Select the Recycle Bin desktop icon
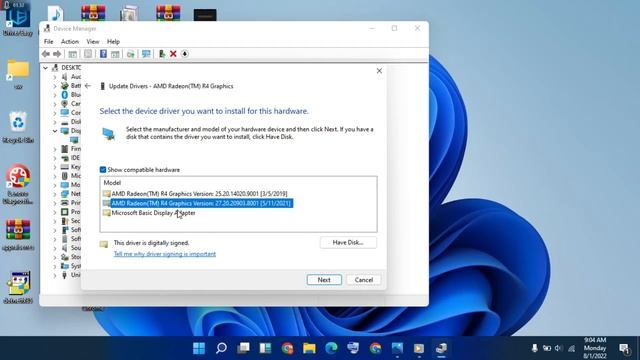 (18, 127)
